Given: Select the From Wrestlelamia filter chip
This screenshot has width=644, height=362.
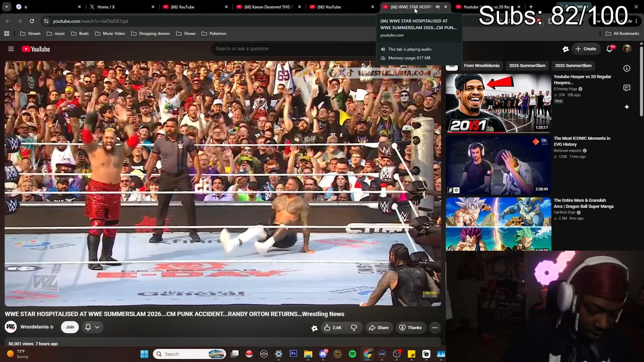Looking at the screenshot, I should point(481,66).
